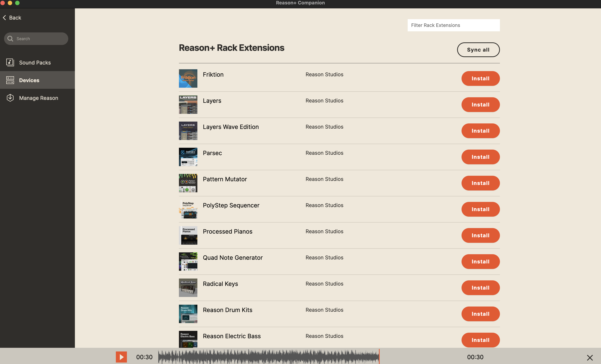The height and width of the screenshot is (364, 601).
Task: Install Reason Drum Kits
Action: pos(480,314)
